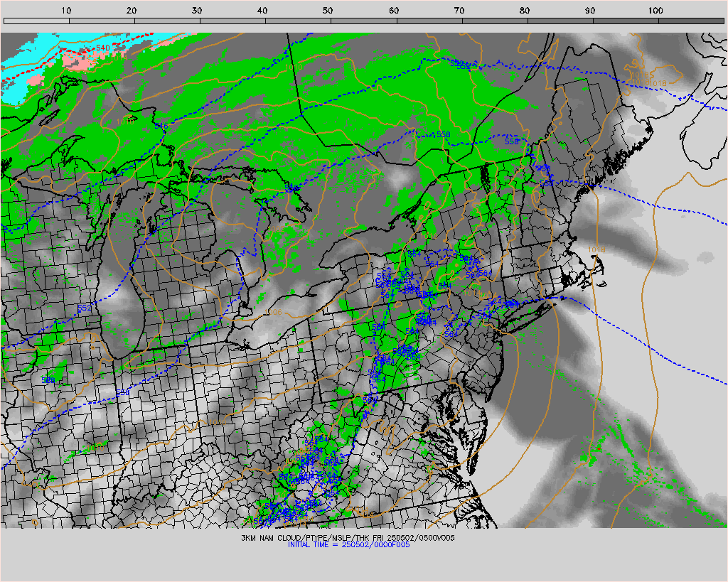This screenshot has width=728, height=582.
Task: Click the scale swatch between labels 40 and 50
Action: 299,21
